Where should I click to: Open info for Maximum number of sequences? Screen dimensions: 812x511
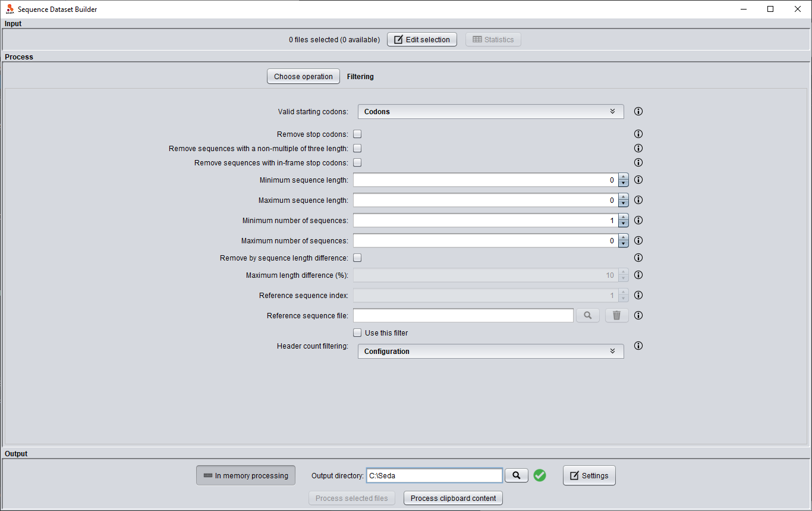click(x=638, y=240)
